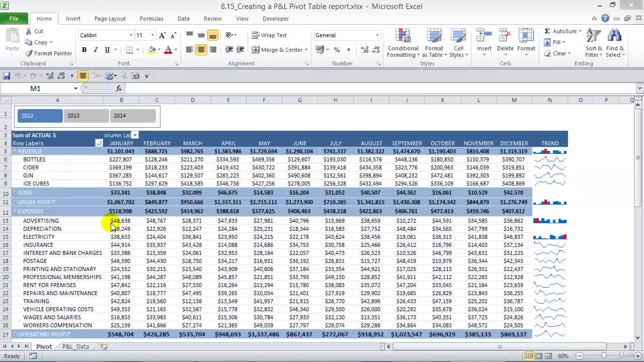Click Decrease Decimal in Number group
Viewport: 644px width, 362px height.
(x=376, y=50)
